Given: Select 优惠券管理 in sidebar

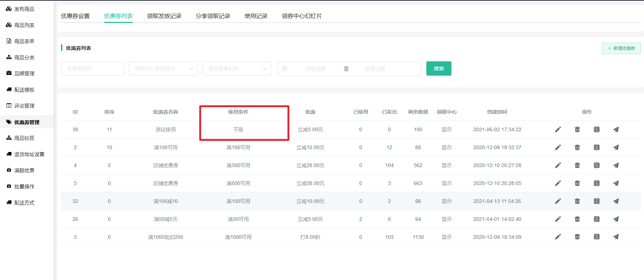Looking at the screenshot, I should [x=27, y=122].
